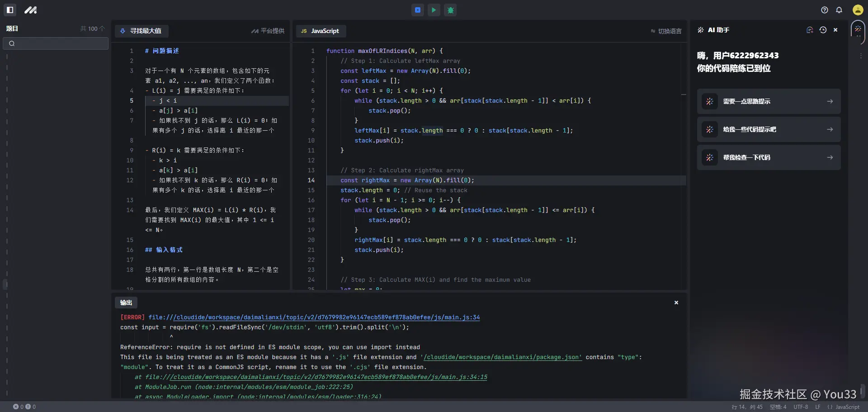Click the green Run code play button
This screenshot has width=868, height=412.
tap(434, 10)
